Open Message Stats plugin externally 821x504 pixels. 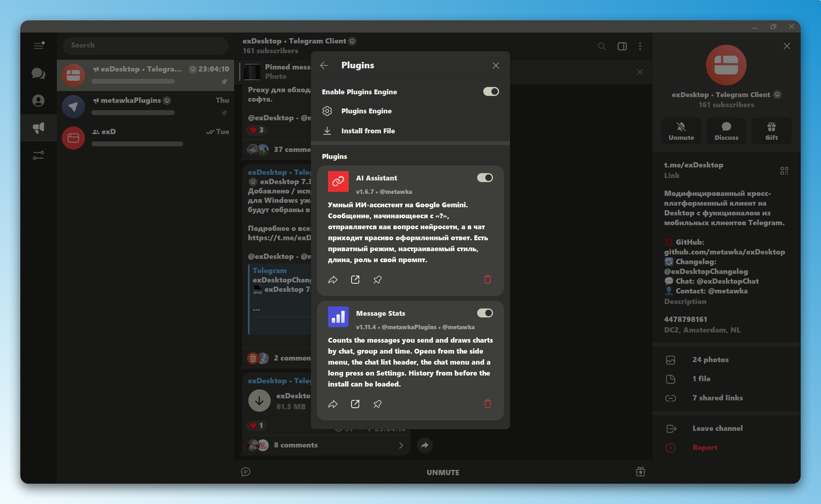click(x=355, y=404)
